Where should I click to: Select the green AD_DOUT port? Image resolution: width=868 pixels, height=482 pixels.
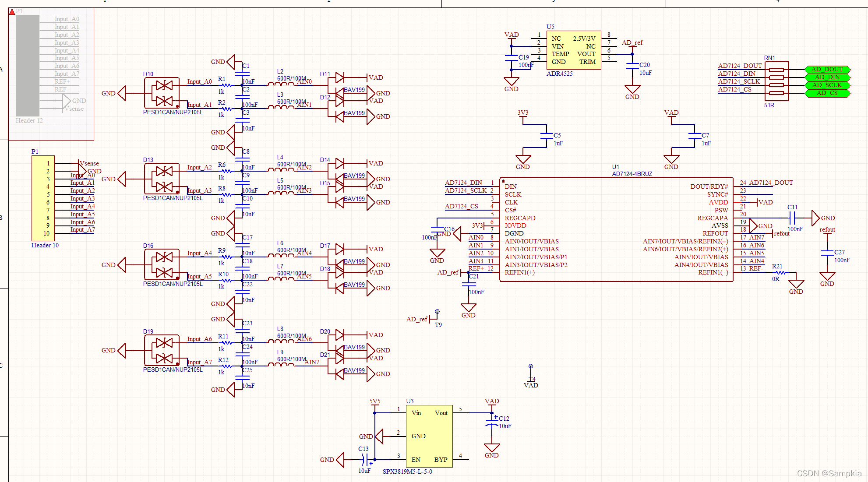(x=827, y=70)
